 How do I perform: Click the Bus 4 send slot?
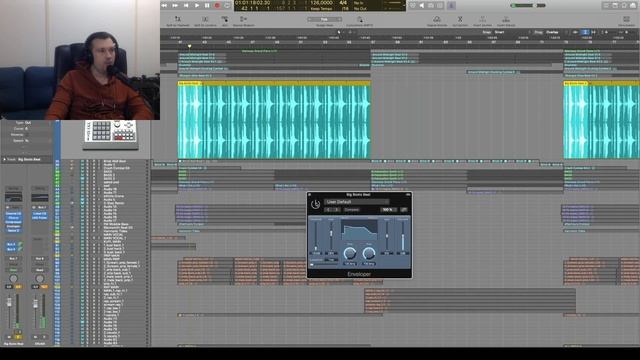(11, 244)
